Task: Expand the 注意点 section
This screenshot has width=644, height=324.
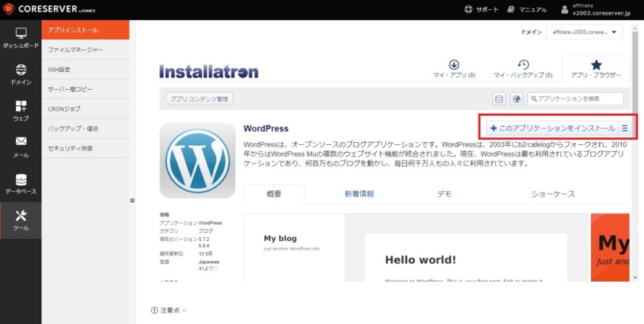Action: pyautogui.click(x=169, y=310)
